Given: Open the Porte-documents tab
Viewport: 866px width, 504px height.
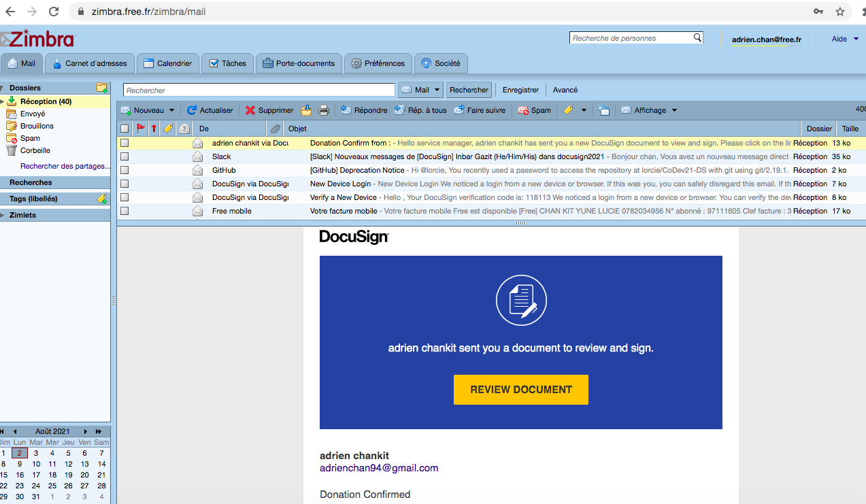Looking at the screenshot, I should tap(299, 63).
